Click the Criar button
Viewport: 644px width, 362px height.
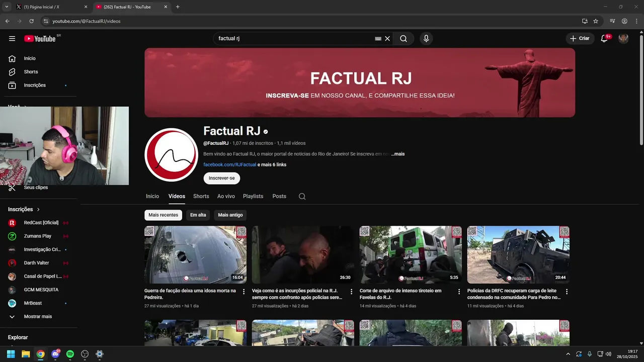580,39
